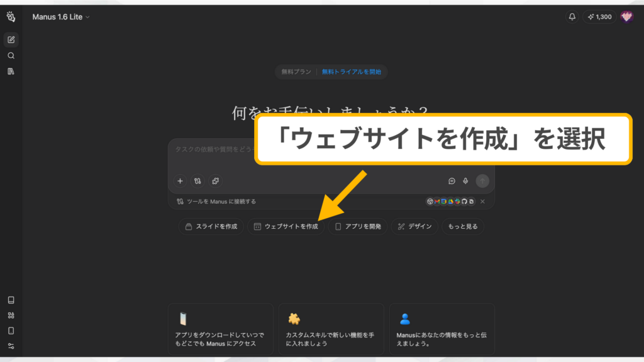Click the アプリを開発 button
644x362 pixels.
(357, 226)
